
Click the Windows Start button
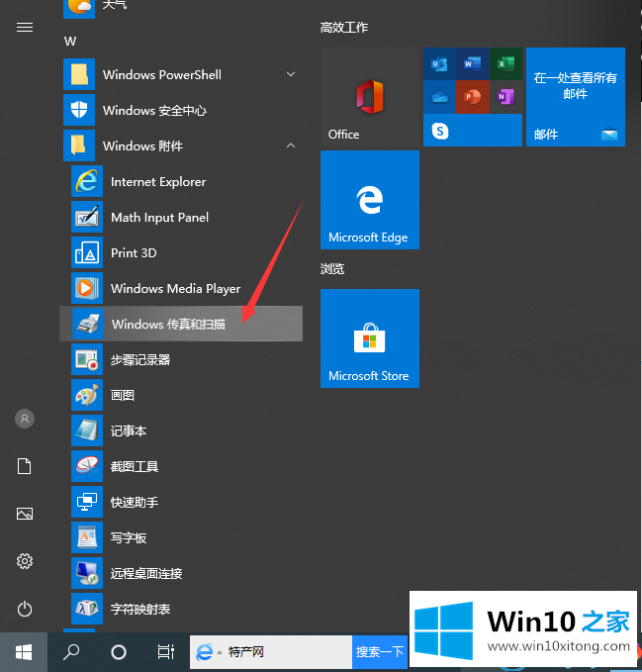[24, 652]
